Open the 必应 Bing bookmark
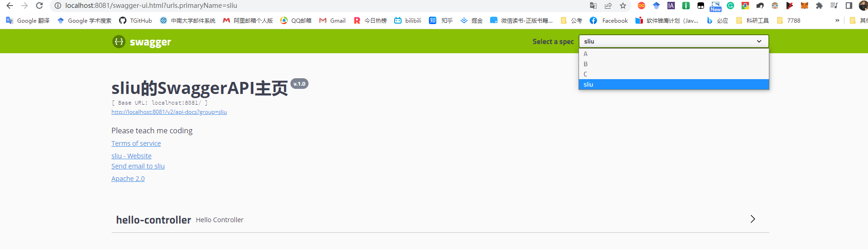868x249 pixels. [717, 20]
